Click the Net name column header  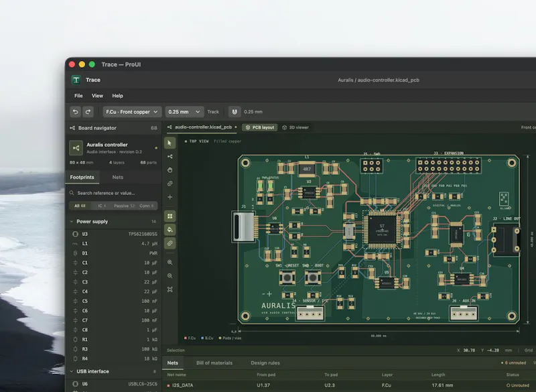[176, 375]
